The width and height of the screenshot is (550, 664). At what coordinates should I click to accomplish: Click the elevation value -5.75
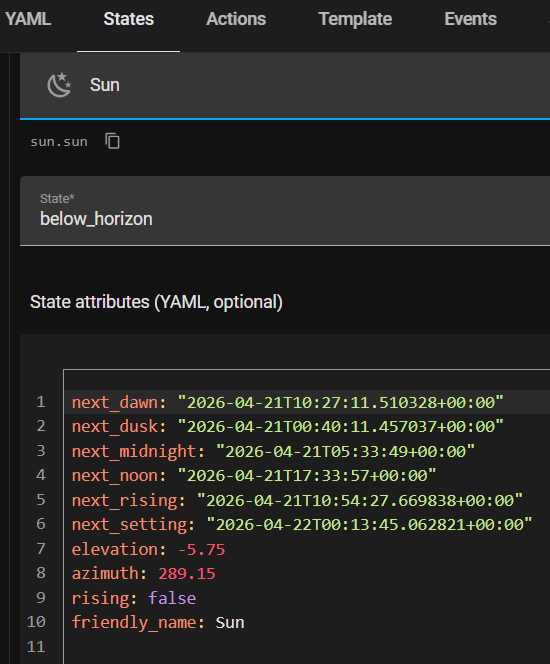(201, 550)
